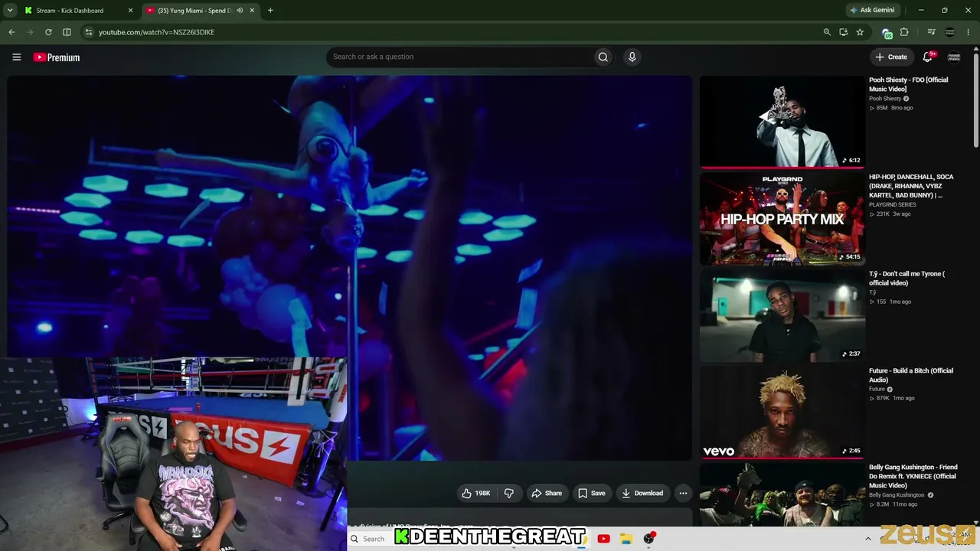Open Belly Gang Kushington - Friend Do Remix title
The image size is (980, 551).
913,476
